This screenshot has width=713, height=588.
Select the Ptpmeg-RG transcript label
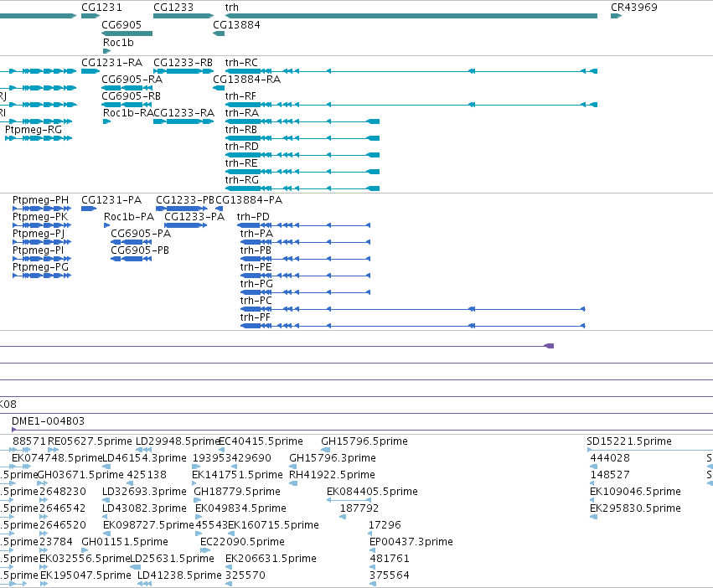tap(34, 130)
